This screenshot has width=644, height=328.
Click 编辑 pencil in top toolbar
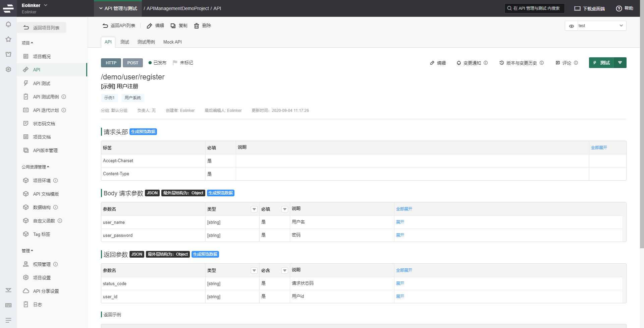155,26
